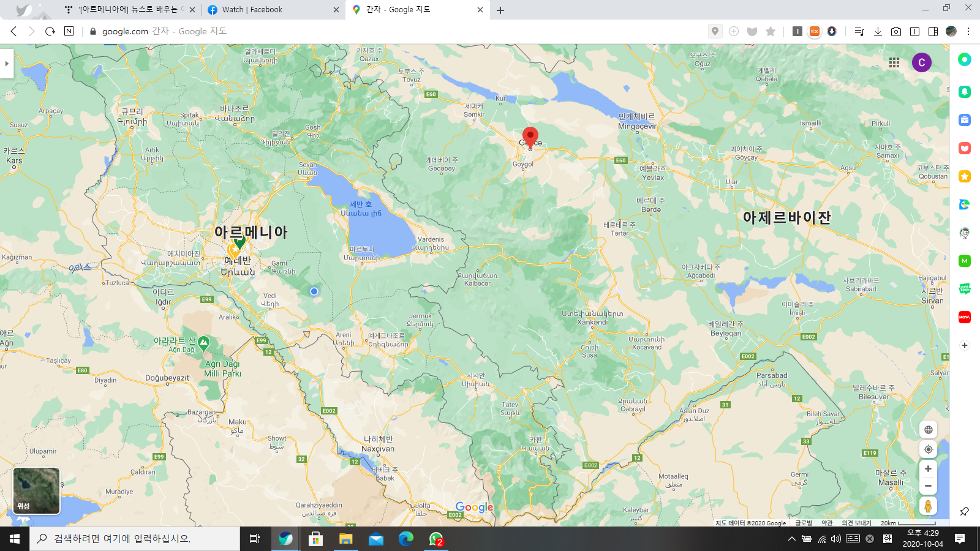The width and height of the screenshot is (980, 551).
Task: Show my current location on map
Action: (x=929, y=449)
